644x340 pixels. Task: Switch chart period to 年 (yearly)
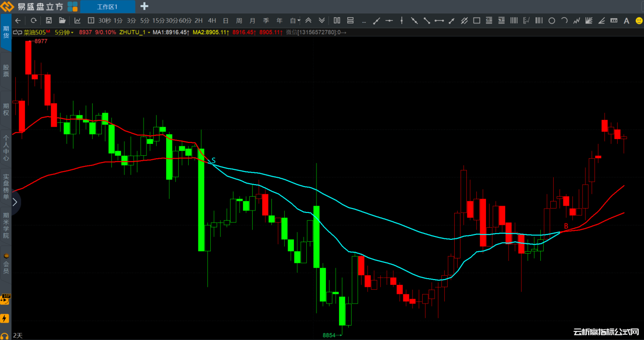coord(279,21)
